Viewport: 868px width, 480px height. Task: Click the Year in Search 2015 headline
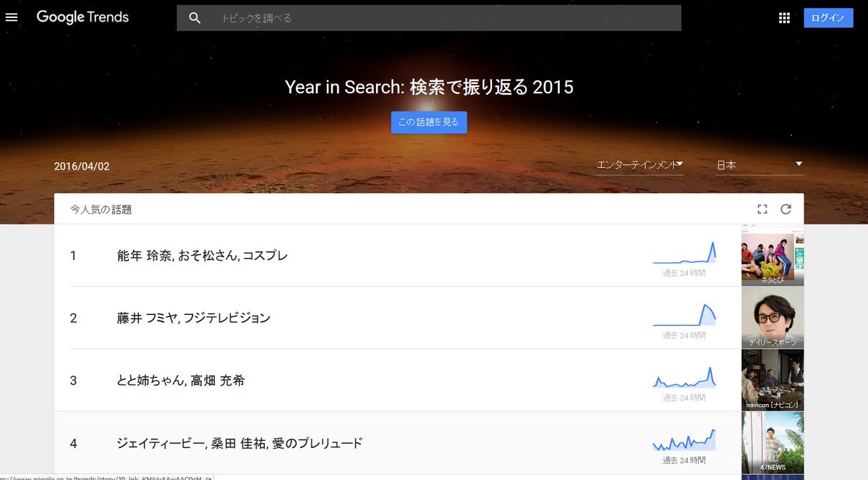(x=429, y=87)
